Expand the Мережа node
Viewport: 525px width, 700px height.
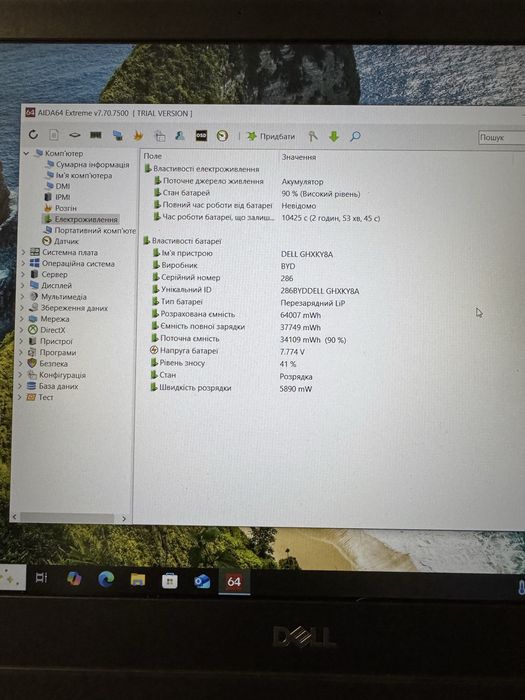coord(22,319)
